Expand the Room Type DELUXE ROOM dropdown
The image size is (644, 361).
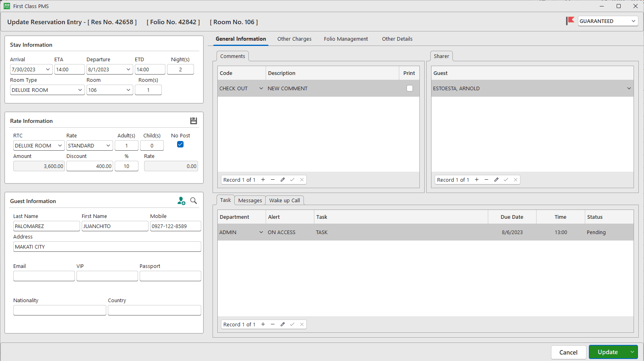click(x=80, y=90)
